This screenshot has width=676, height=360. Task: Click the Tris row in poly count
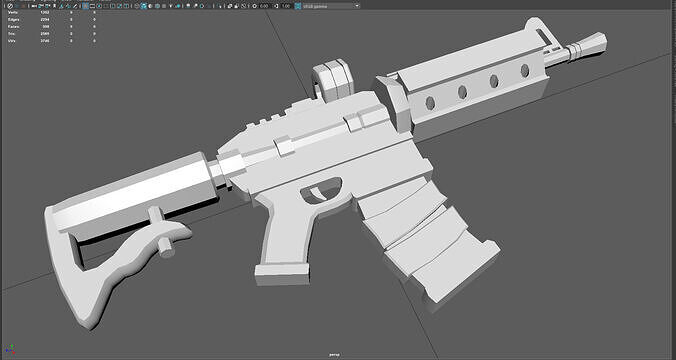pyautogui.click(x=52, y=33)
